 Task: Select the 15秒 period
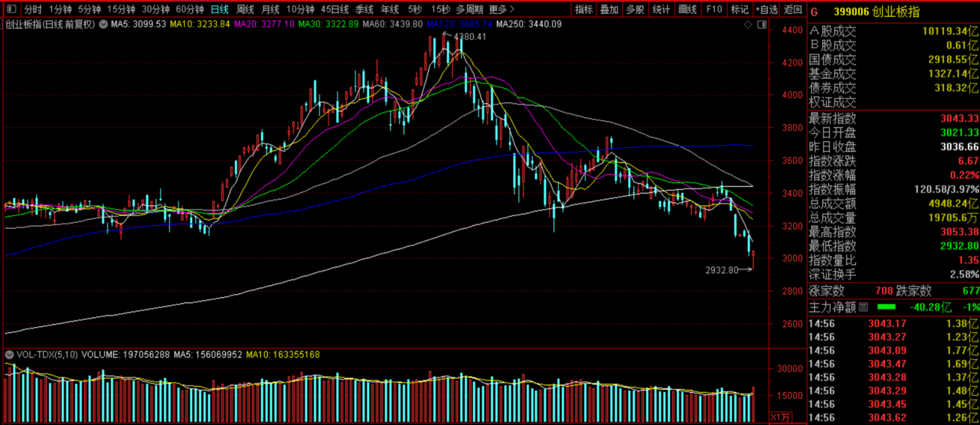(x=440, y=10)
